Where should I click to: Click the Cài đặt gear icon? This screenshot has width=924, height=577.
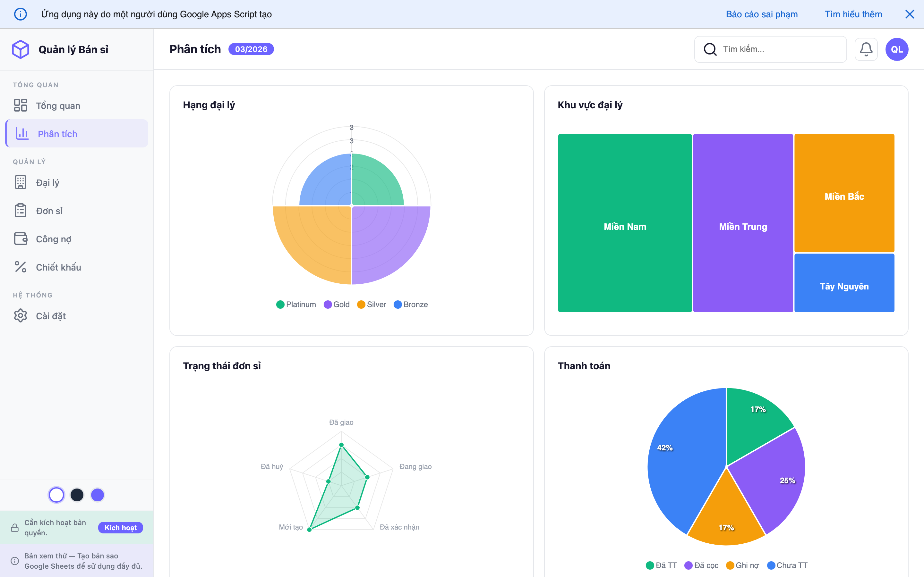[x=21, y=316]
